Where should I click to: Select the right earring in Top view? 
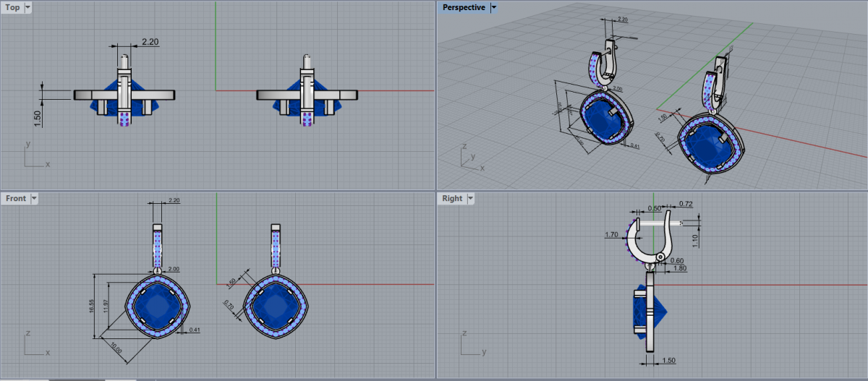pyautogui.click(x=307, y=91)
